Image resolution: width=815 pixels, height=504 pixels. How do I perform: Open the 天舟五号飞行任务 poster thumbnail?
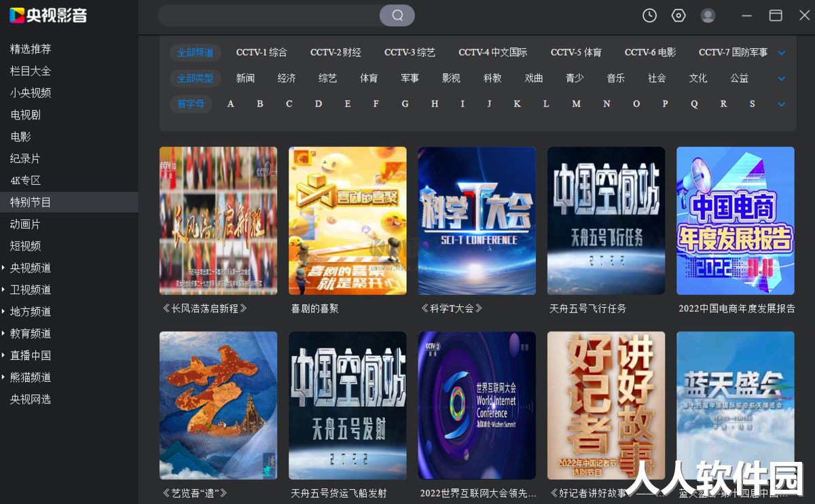[x=606, y=221]
